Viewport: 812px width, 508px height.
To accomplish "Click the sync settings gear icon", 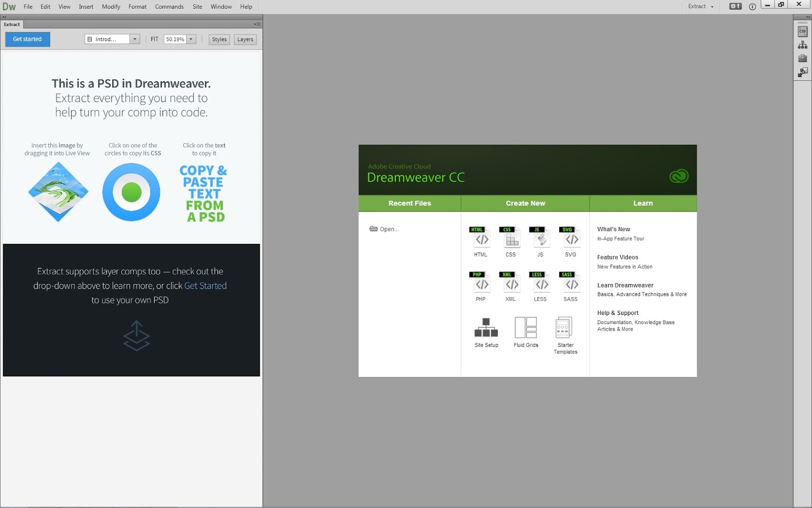I will click(x=735, y=7).
